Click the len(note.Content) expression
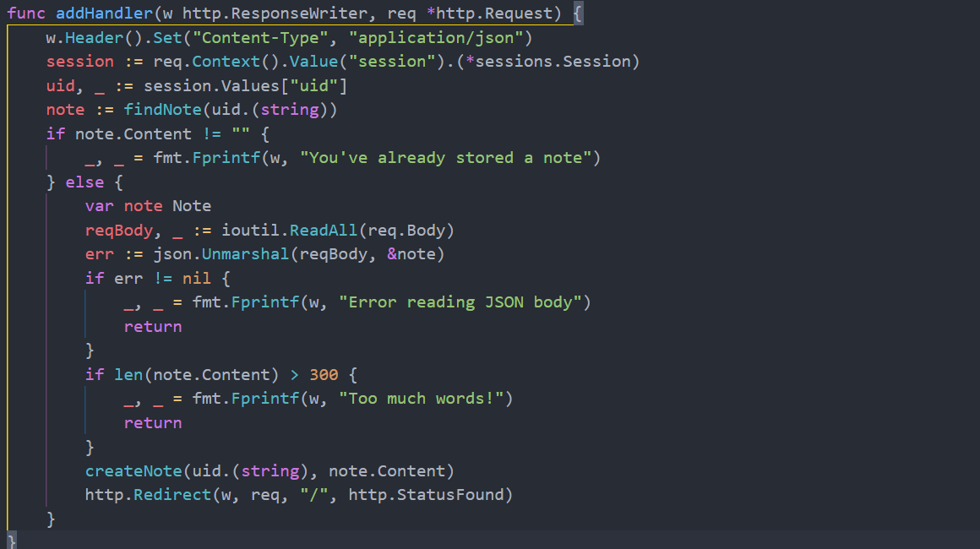This screenshot has width=980, height=549. pyautogui.click(x=196, y=375)
